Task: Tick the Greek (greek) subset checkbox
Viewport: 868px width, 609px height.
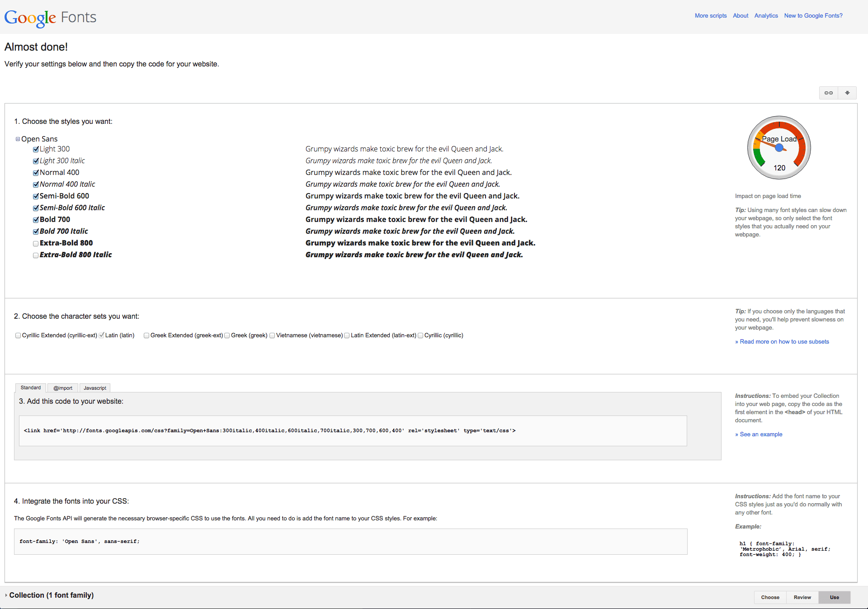Action: [x=227, y=335]
